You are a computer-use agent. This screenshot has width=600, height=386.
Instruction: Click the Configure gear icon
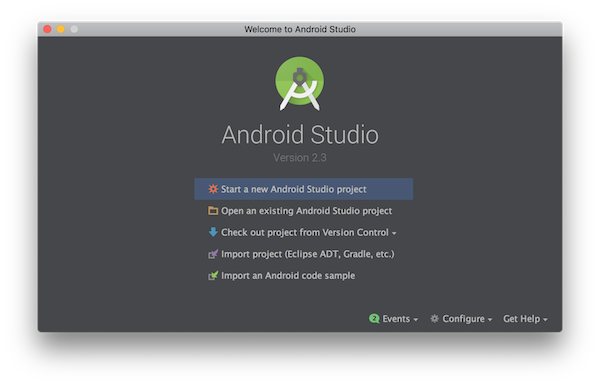click(x=434, y=319)
